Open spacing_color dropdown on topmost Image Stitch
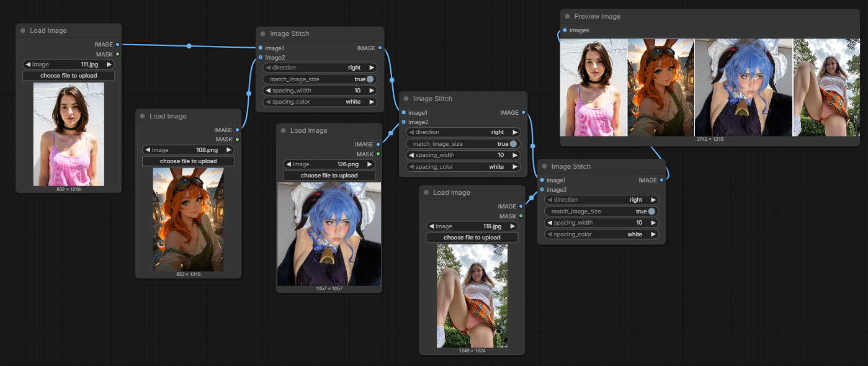The width and height of the screenshot is (868, 366). [320, 102]
